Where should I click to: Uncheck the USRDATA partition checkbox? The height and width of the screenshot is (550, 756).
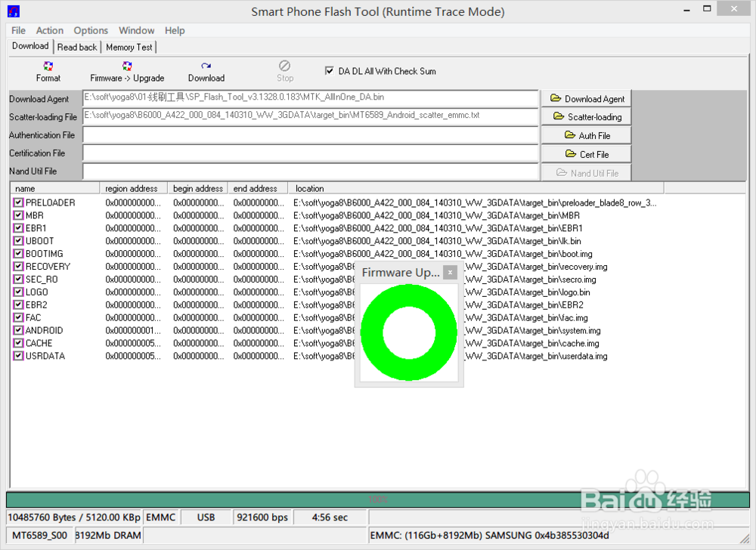tap(18, 356)
